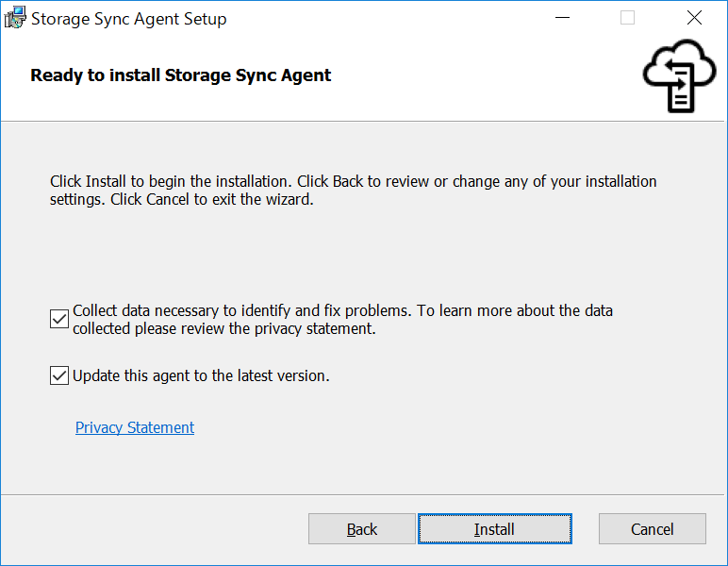The width and height of the screenshot is (728, 566).
Task: Close the setup wizard window
Action: click(694, 18)
